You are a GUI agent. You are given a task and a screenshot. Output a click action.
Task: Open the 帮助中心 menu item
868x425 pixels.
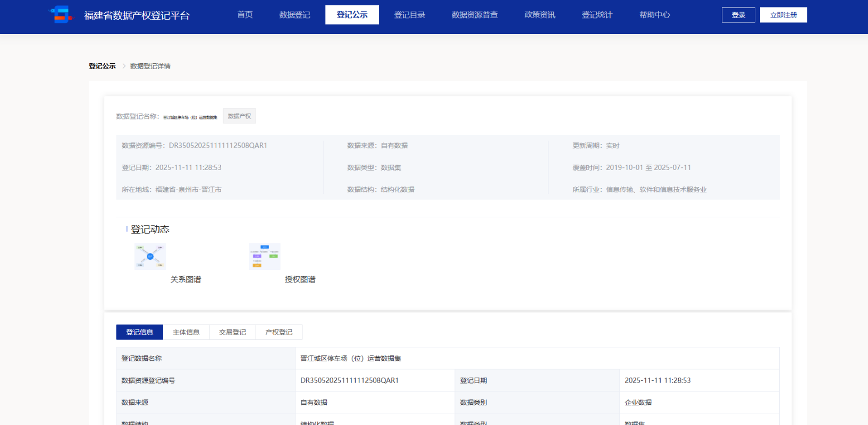(x=654, y=15)
